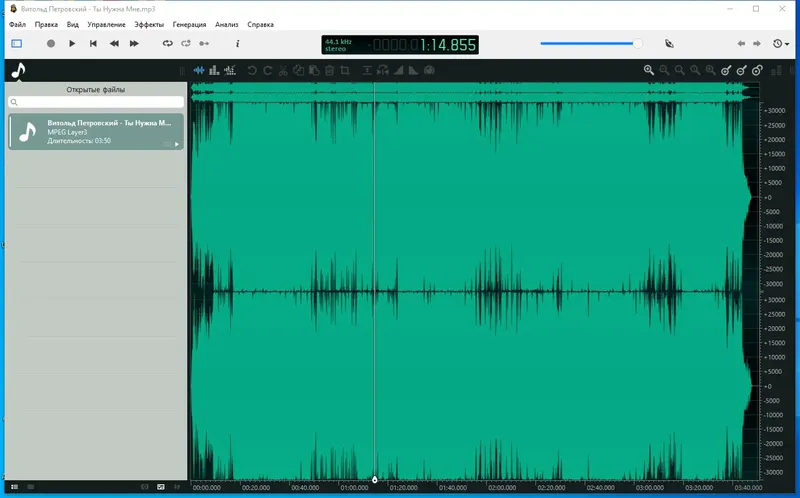Click the third marker tool icon
This screenshot has width=800, height=498.
757,70
